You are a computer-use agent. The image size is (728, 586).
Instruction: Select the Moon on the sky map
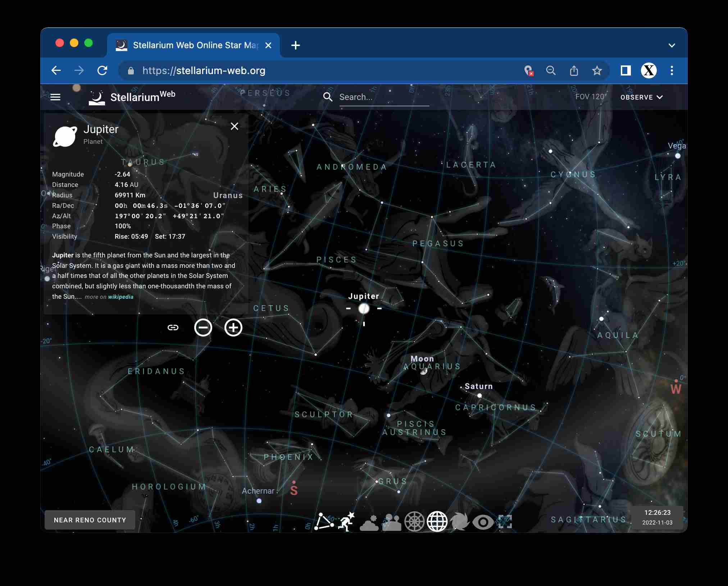[424, 371]
